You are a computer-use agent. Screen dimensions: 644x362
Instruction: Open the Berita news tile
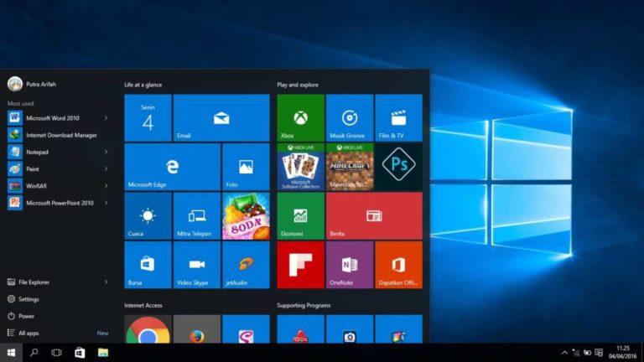pos(374,216)
